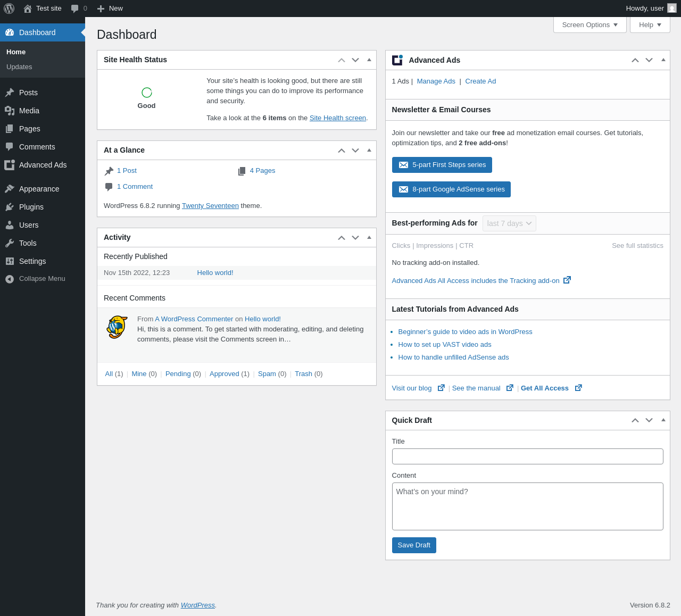Viewport: 681px width, 616px height.
Task: Toggle Site Health Status panel collapse triangle
Action: click(369, 60)
